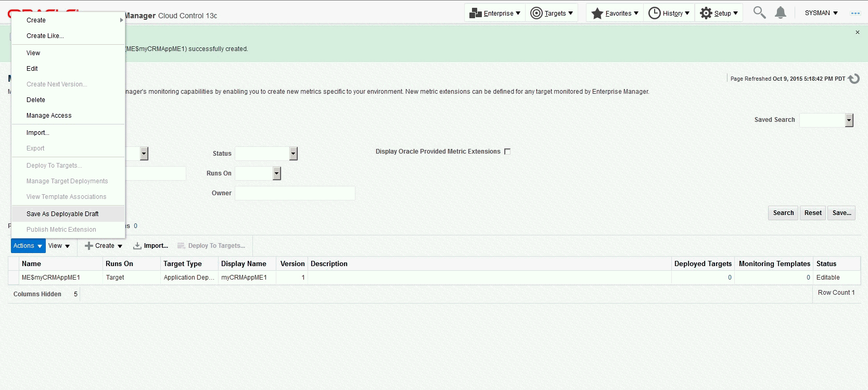Open the Status dropdown

point(293,154)
